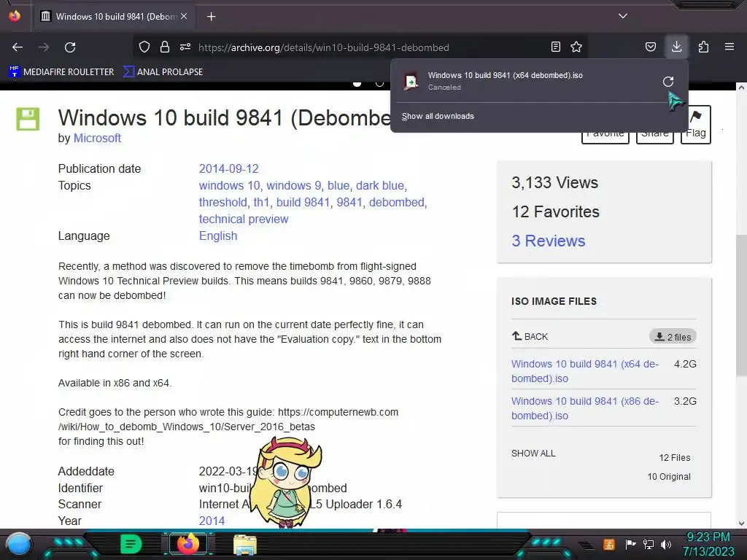Open MEDIAFIRE ROULETTER bookmark
Image resolution: width=747 pixels, height=560 pixels.
(61, 72)
